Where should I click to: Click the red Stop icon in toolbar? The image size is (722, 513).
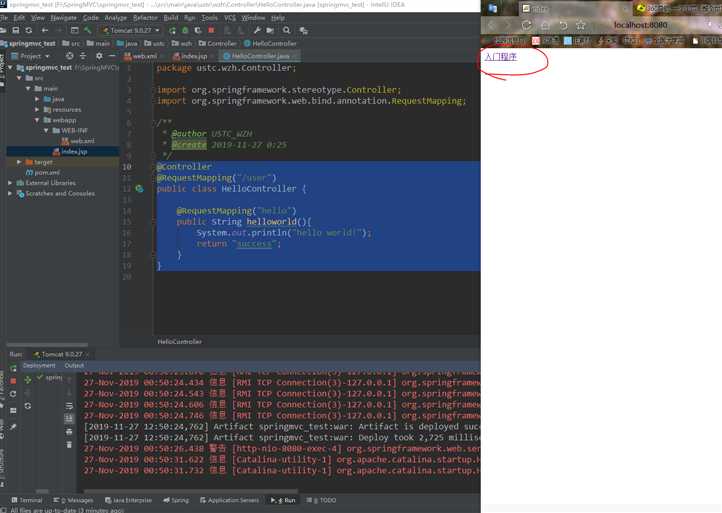[x=211, y=30]
